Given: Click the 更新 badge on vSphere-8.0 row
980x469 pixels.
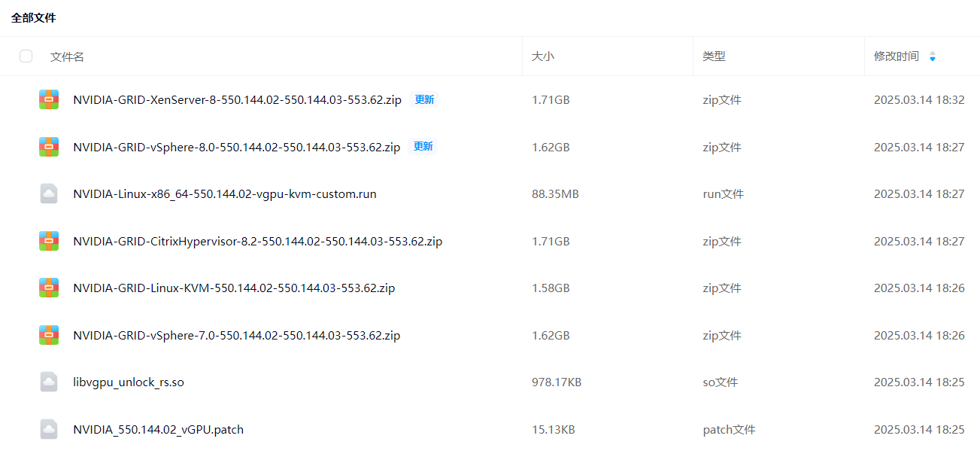Looking at the screenshot, I should tap(423, 147).
